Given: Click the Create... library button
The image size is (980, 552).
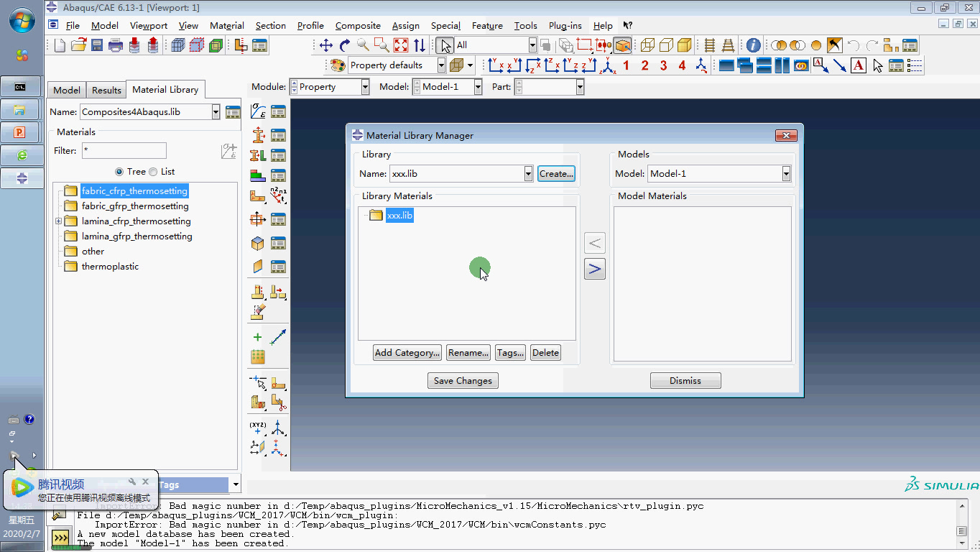Looking at the screenshot, I should pos(556,174).
